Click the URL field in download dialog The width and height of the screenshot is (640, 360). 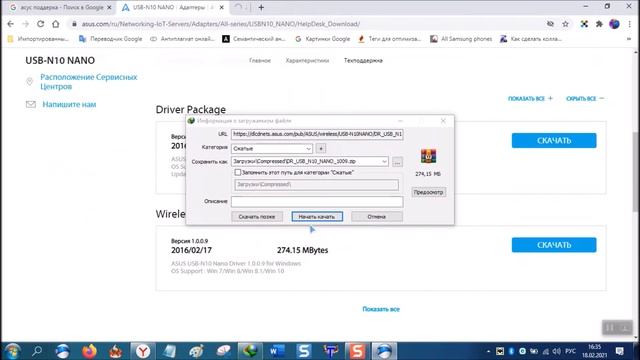coord(317,134)
